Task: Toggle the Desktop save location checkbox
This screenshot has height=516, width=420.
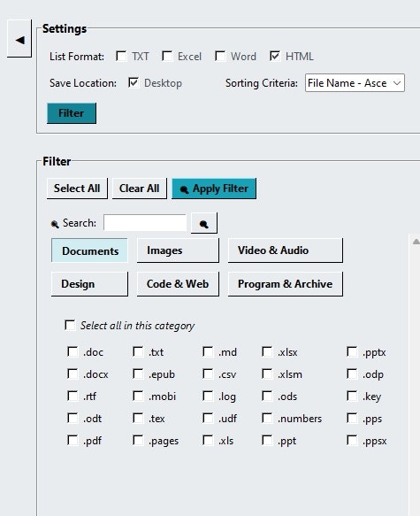Action: pos(134,82)
